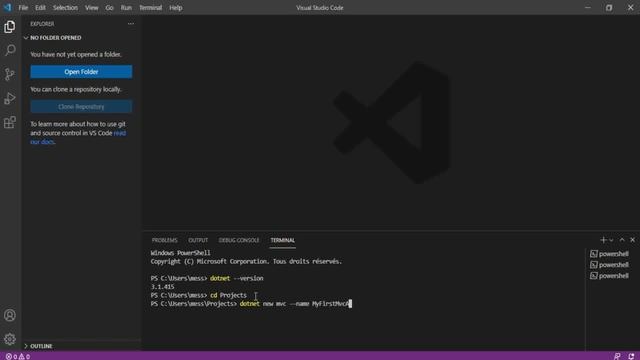Screen dimensions: 640x360
Task: Open the Terminal menu
Action: click(x=151, y=8)
